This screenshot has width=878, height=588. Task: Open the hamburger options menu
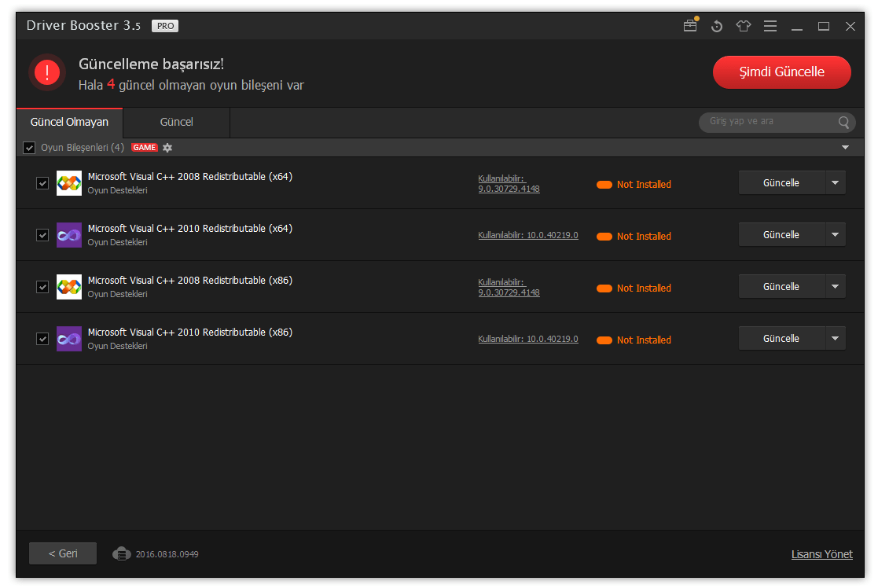pyautogui.click(x=770, y=26)
